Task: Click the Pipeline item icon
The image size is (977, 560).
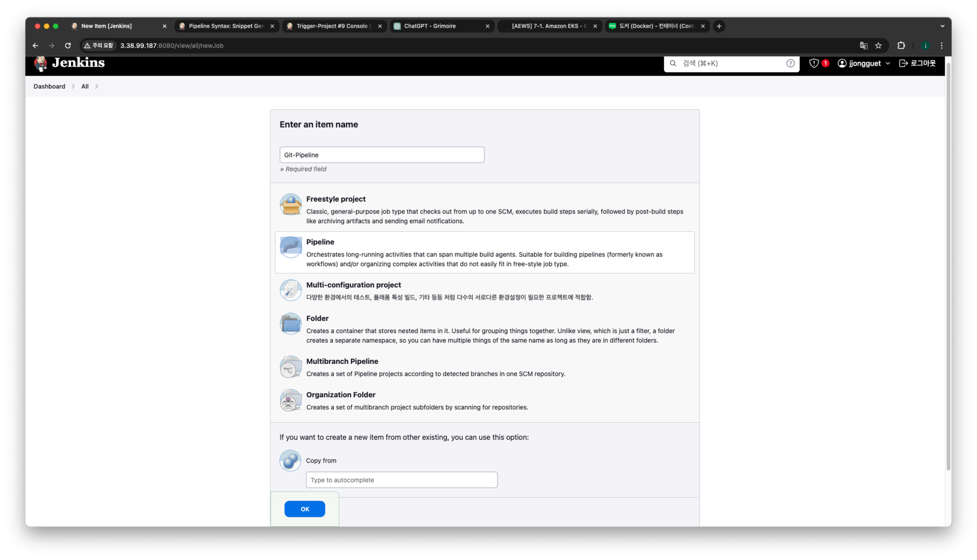Action: (x=291, y=247)
